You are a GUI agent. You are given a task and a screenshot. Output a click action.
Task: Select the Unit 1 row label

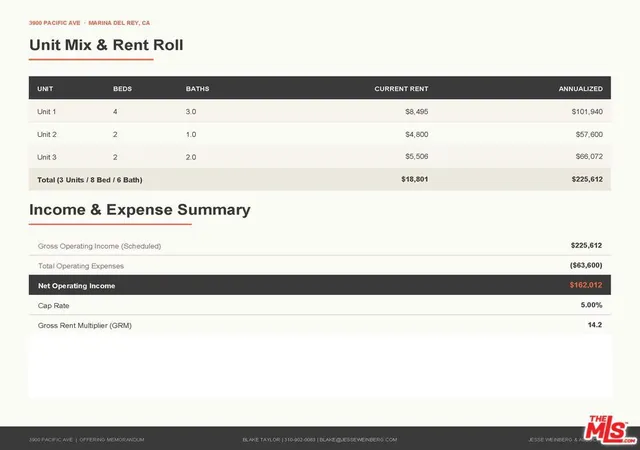pyautogui.click(x=47, y=111)
